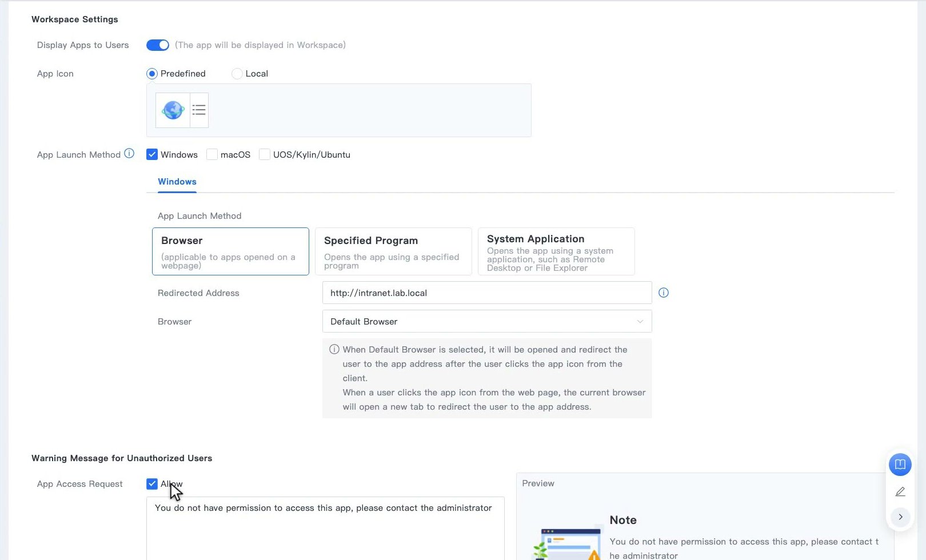Enable the macOS launch method checkbox
Screen dimensions: 926x560
point(212,154)
